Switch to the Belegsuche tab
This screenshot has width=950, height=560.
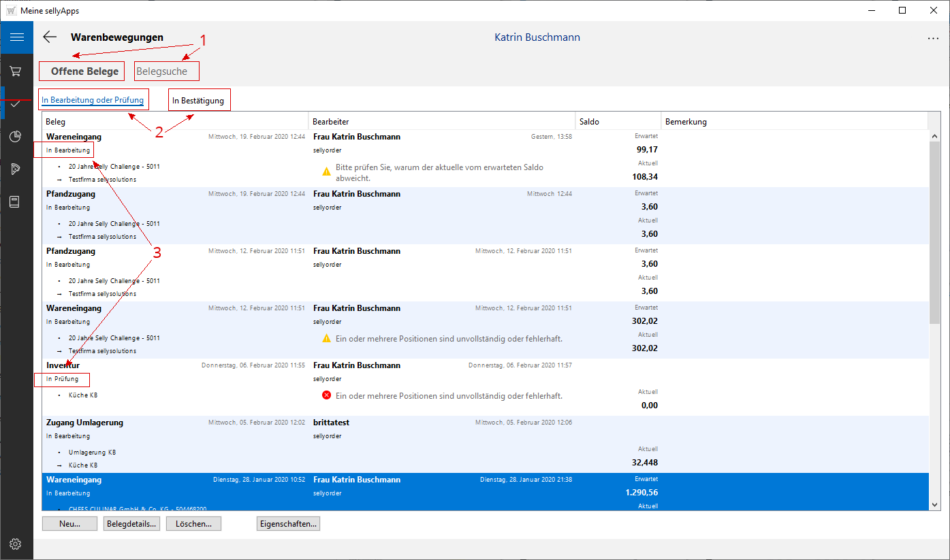(162, 71)
